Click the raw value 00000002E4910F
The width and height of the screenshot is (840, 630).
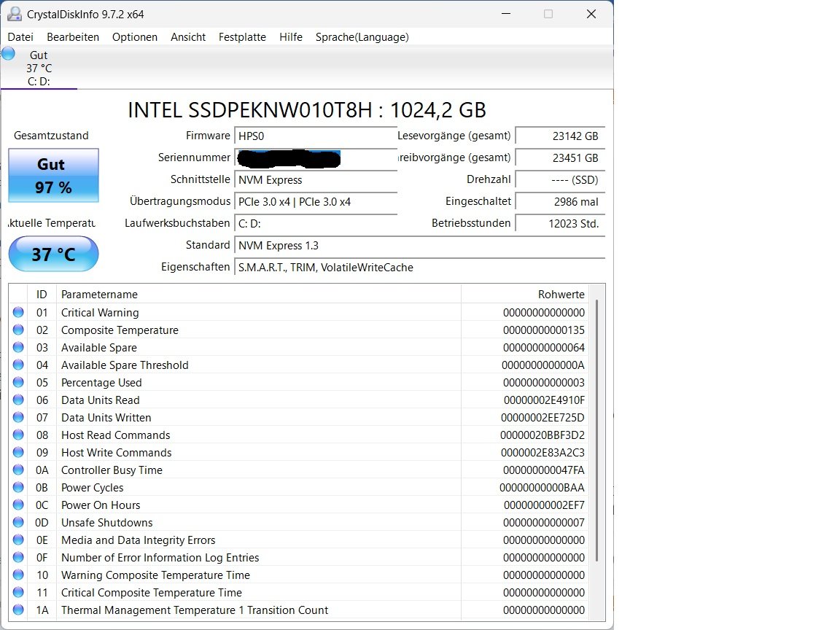click(x=544, y=400)
